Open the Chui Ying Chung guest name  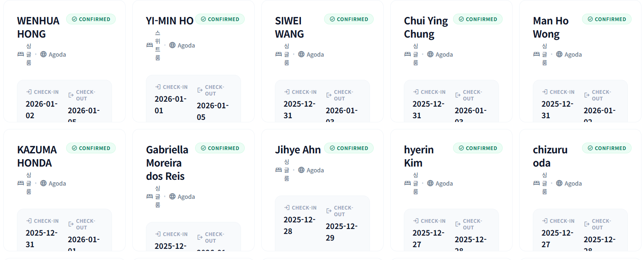click(x=426, y=27)
